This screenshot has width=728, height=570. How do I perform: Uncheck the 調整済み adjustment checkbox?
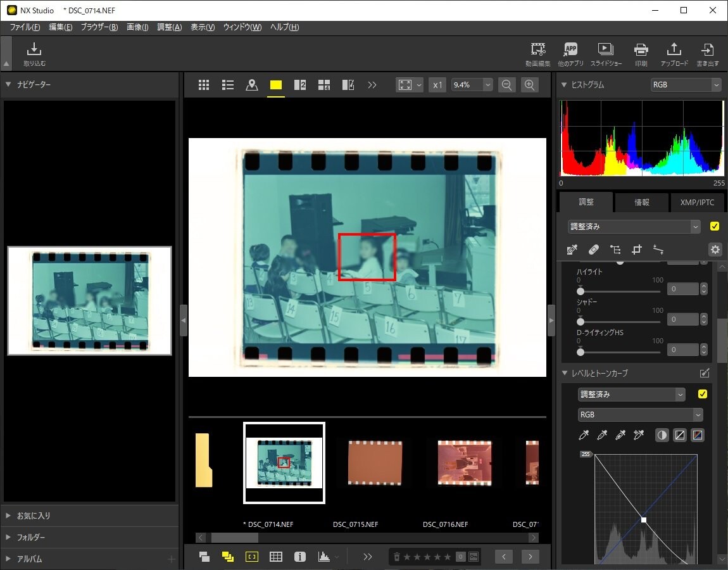click(x=715, y=226)
